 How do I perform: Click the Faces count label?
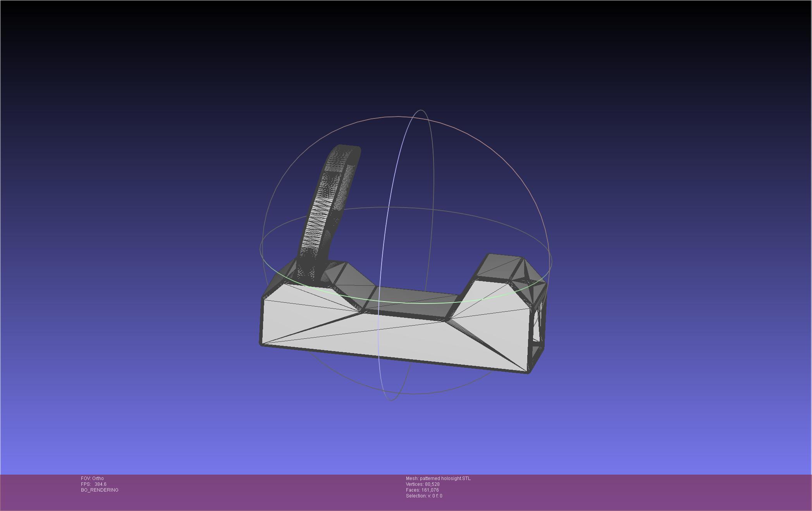[x=422, y=490]
